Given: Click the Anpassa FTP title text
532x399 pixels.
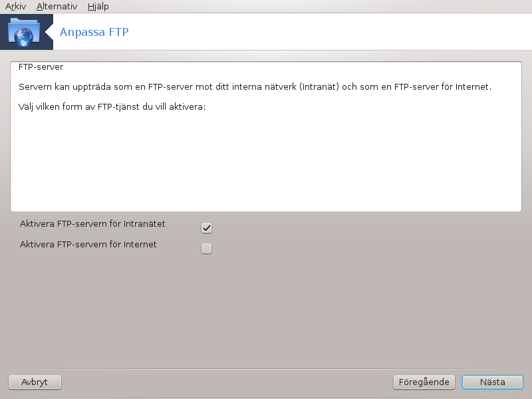Looking at the screenshot, I should pos(94,32).
